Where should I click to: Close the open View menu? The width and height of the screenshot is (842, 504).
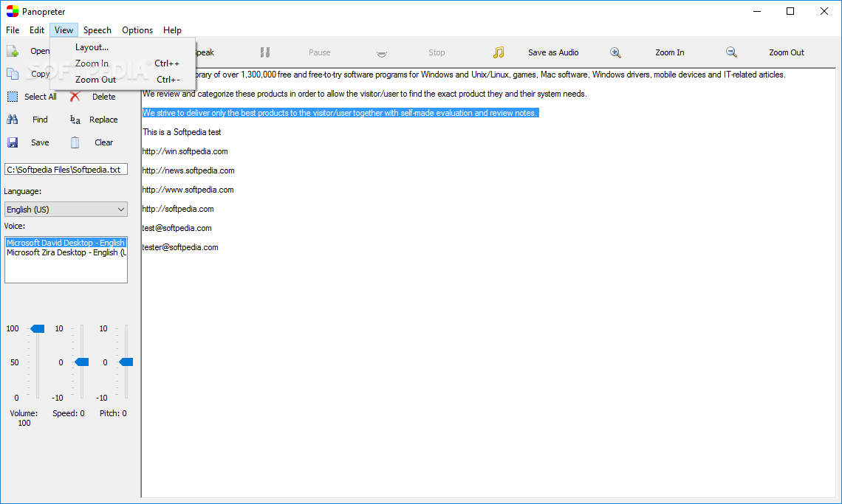64,30
